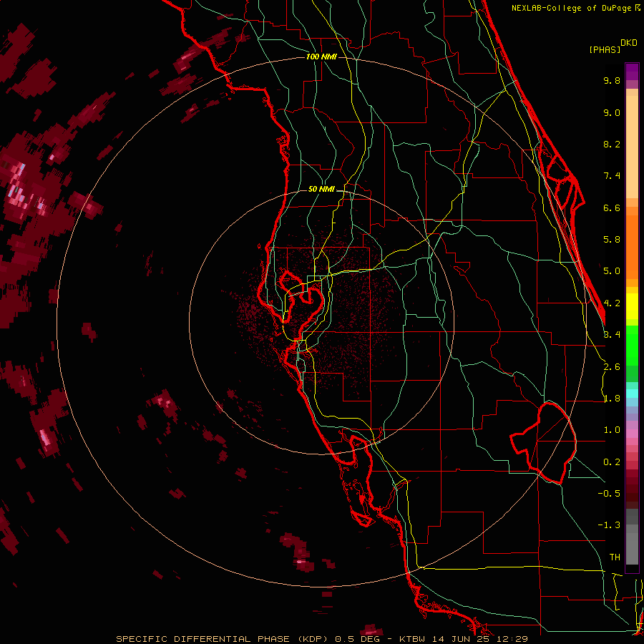Click the 5.0 legend scale value
The image size is (644, 644).
pos(612,271)
